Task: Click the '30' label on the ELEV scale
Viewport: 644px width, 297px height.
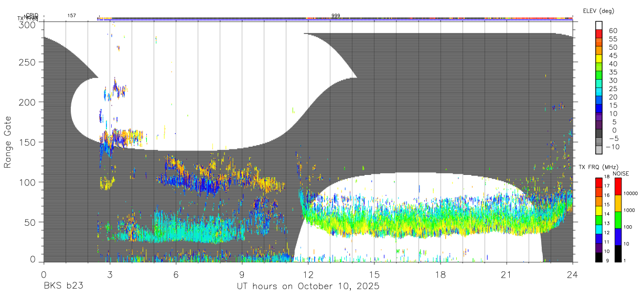Action: click(x=612, y=80)
